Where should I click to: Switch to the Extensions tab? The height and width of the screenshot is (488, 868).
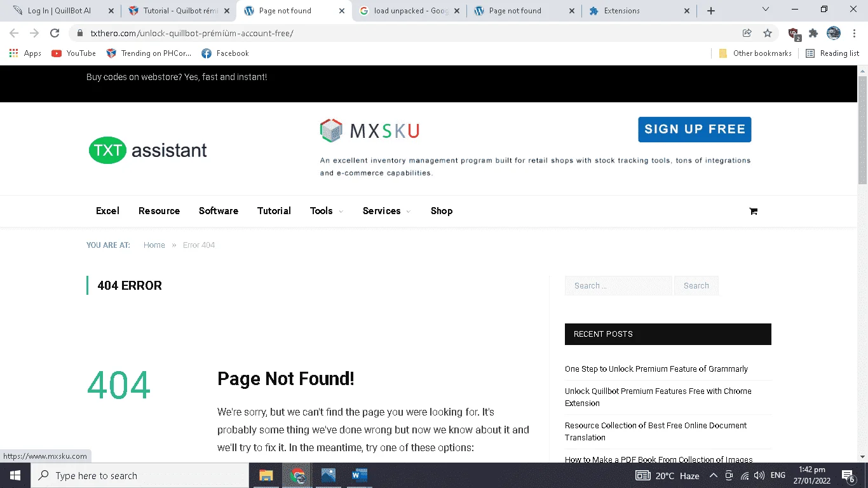coord(637,11)
